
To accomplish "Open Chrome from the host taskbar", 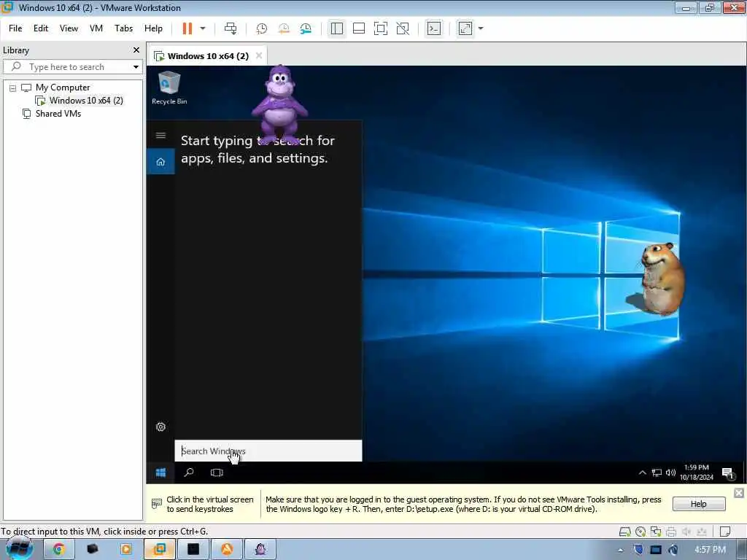I will [58, 549].
